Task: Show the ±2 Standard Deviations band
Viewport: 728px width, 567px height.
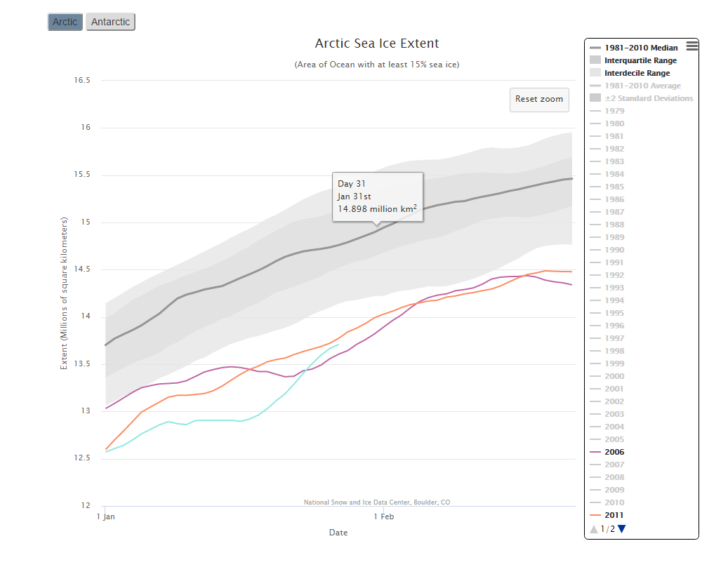Action: [648, 98]
